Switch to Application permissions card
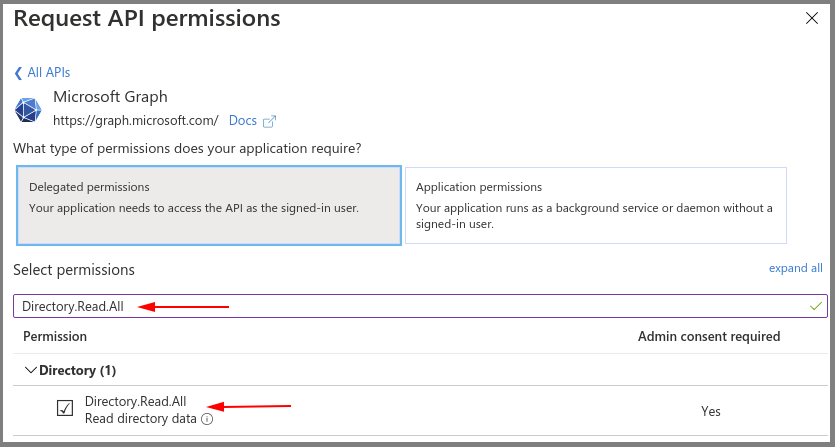This screenshot has height=447, width=835. coord(595,205)
